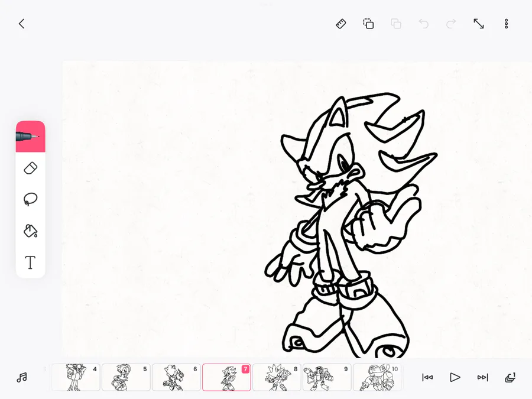Open the ruler tool
Screen dimensions: 532x399
click(x=341, y=24)
